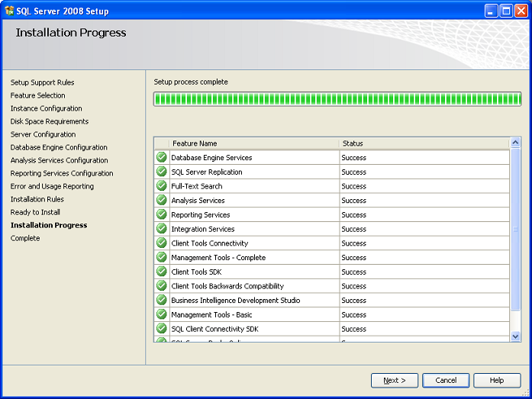
Task: Select Error and Usage Reporting step
Action: pyautogui.click(x=52, y=186)
